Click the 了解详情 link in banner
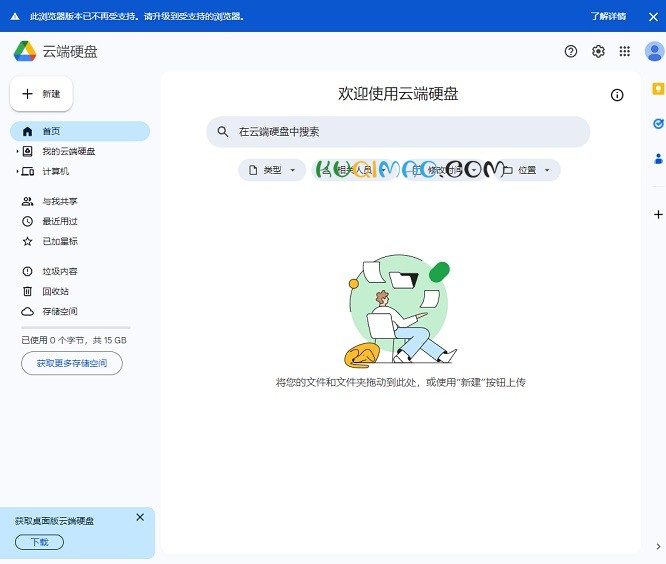This screenshot has height=564, width=666. click(608, 17)
